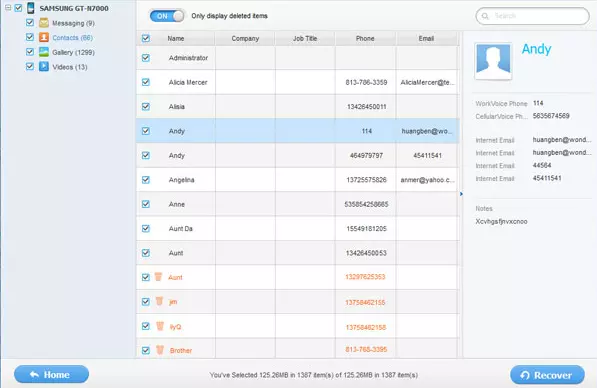Image resolution: width=597 pixels, height=388 pixels.
Task: Click trash icon beside deleted Aunt contact
Action: pyautogui.click(x=158, y=277)
